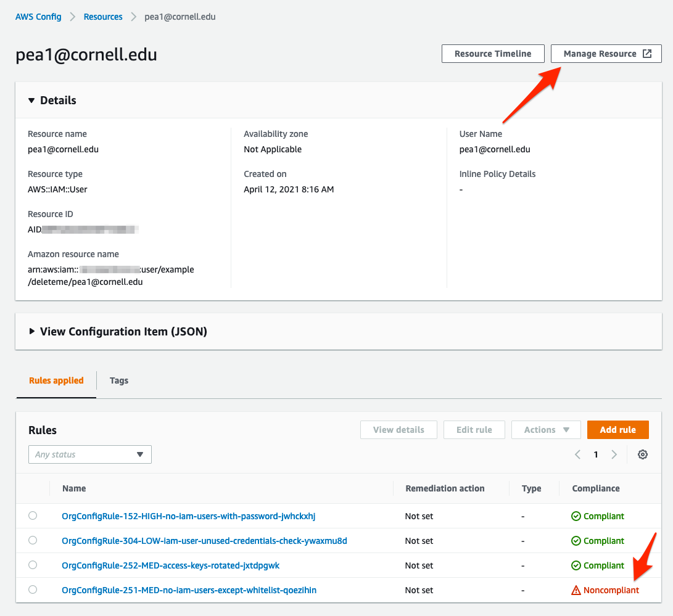Click the Add rule button
This screenshot has width=673, height=616.
coord(617,430)
